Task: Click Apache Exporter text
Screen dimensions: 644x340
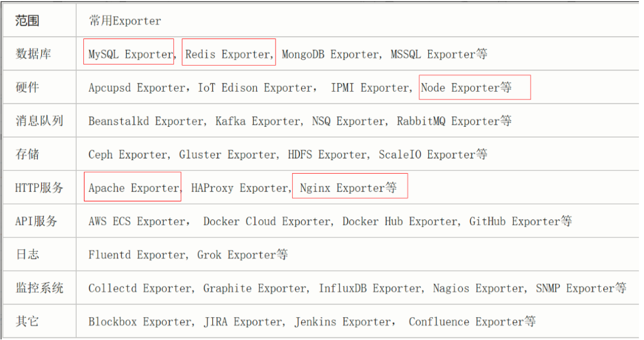Action: coord(134,188)
